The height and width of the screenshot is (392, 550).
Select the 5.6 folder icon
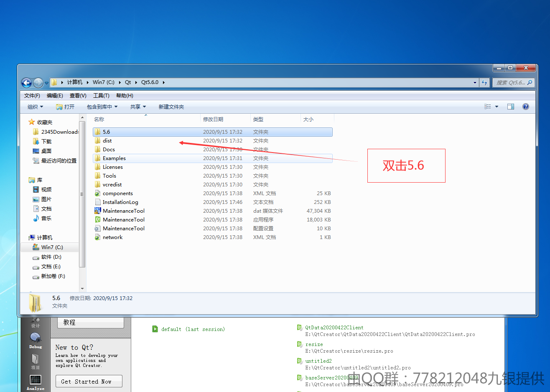pyautogui.click(x=97, y=132)
